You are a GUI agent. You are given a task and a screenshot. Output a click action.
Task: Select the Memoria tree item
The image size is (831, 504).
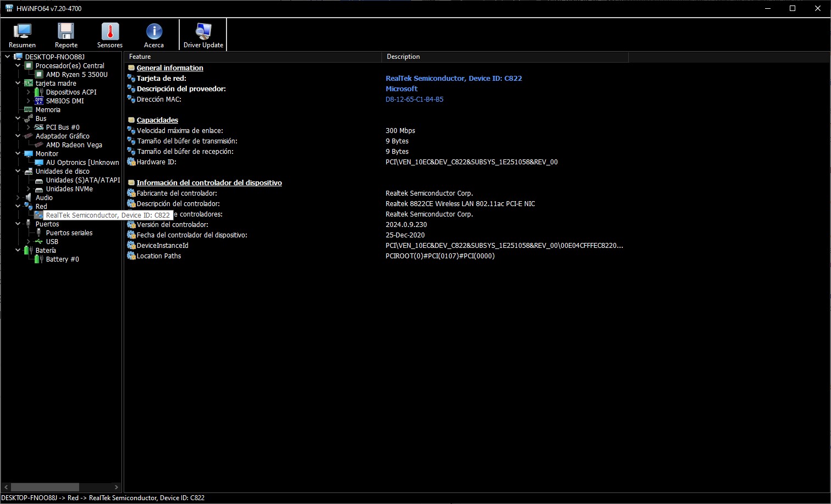[x=48, y=110]
